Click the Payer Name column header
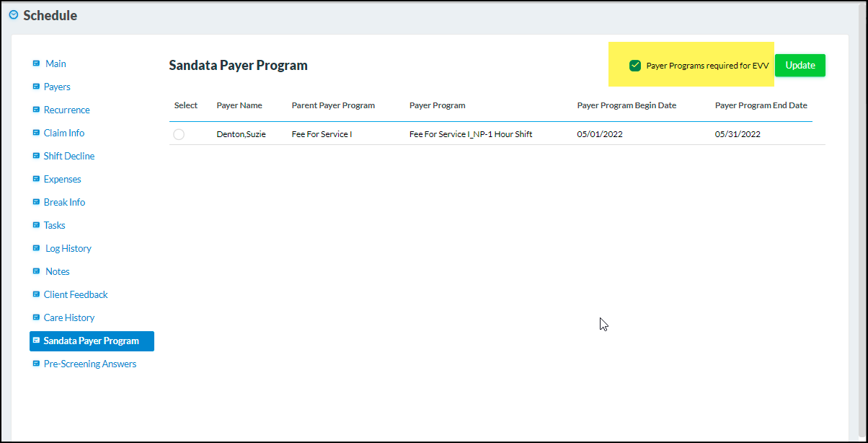Screen dimensions: 868x443 point(239,105)
